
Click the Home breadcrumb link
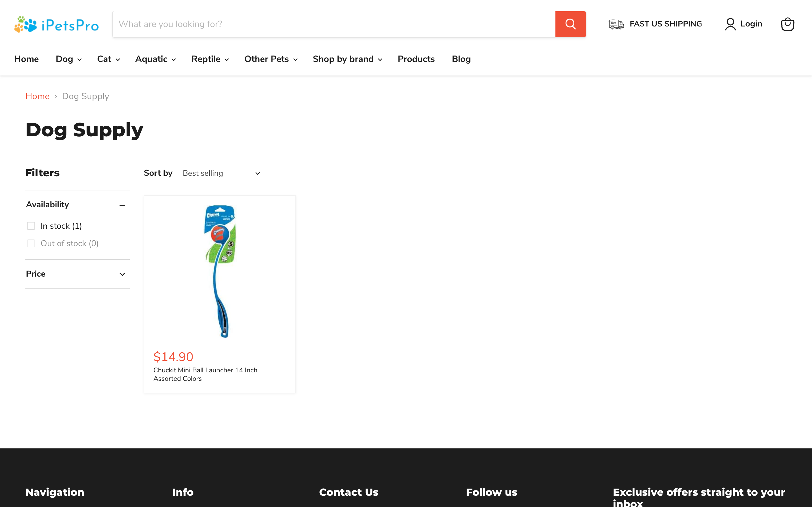pos(37,96)
